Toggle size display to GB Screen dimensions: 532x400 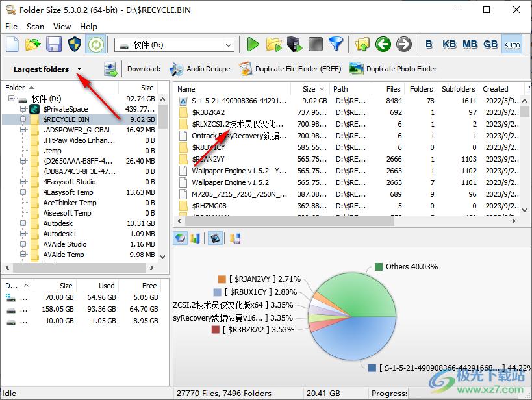[x=490, y=44]
